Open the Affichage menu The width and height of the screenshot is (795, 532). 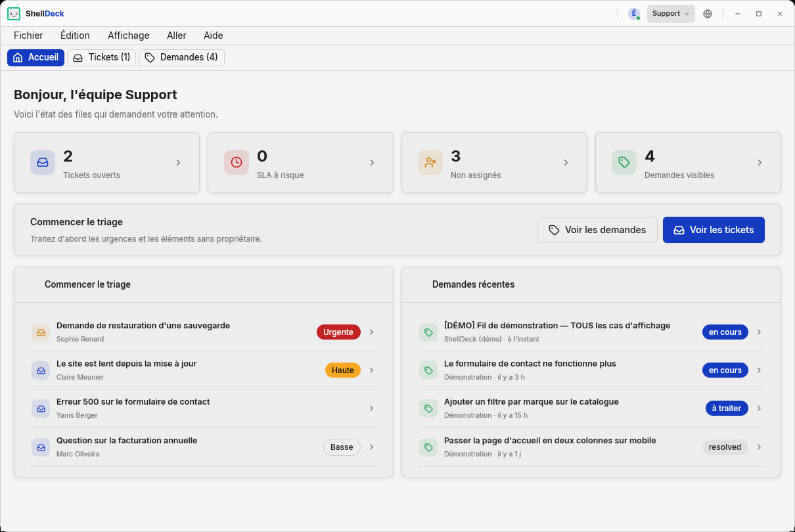[x=129, y=35]
